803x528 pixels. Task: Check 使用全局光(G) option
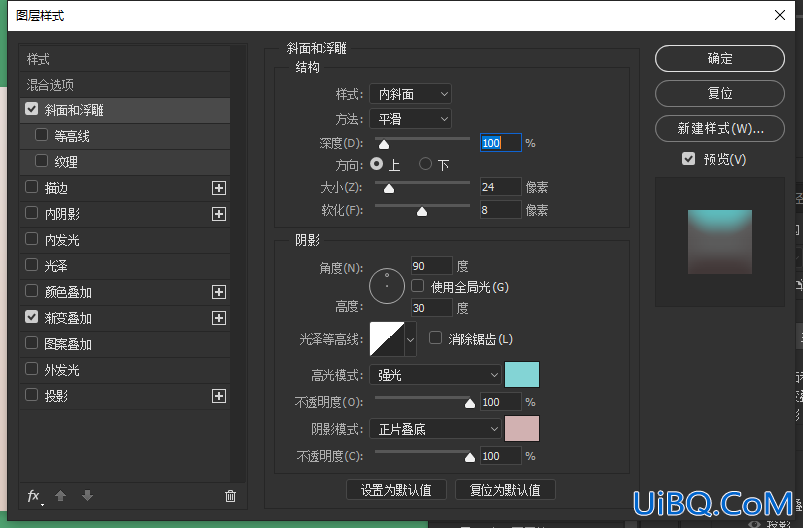tap(417, 286)
